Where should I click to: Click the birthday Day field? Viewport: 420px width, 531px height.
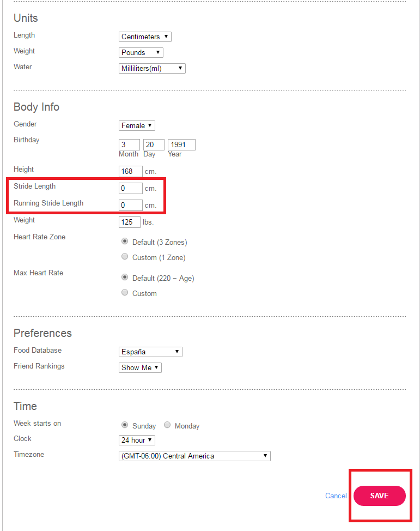(x=154, y=145)
